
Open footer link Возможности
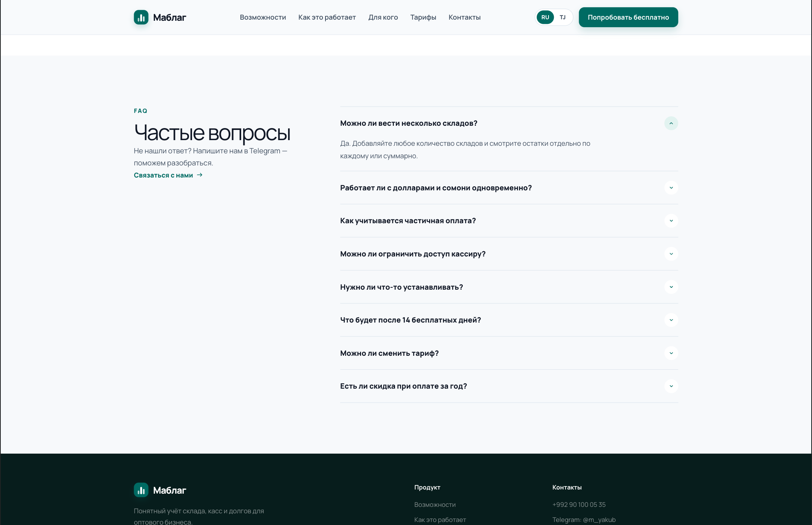point(435,505)
